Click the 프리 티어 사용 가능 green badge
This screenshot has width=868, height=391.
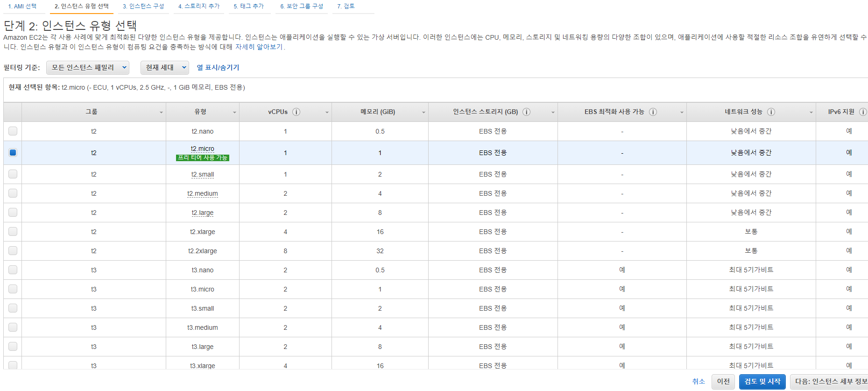tap(203, 158)
